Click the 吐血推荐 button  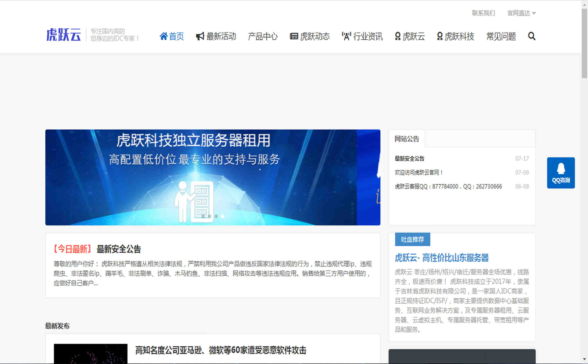click(x=412, y=239)
